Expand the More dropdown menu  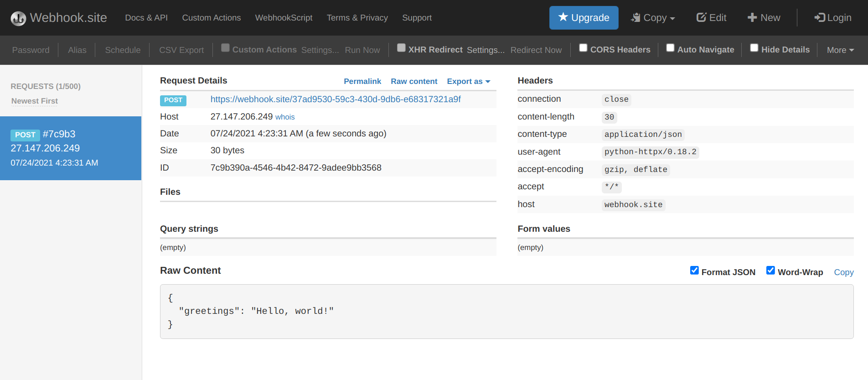840,50
